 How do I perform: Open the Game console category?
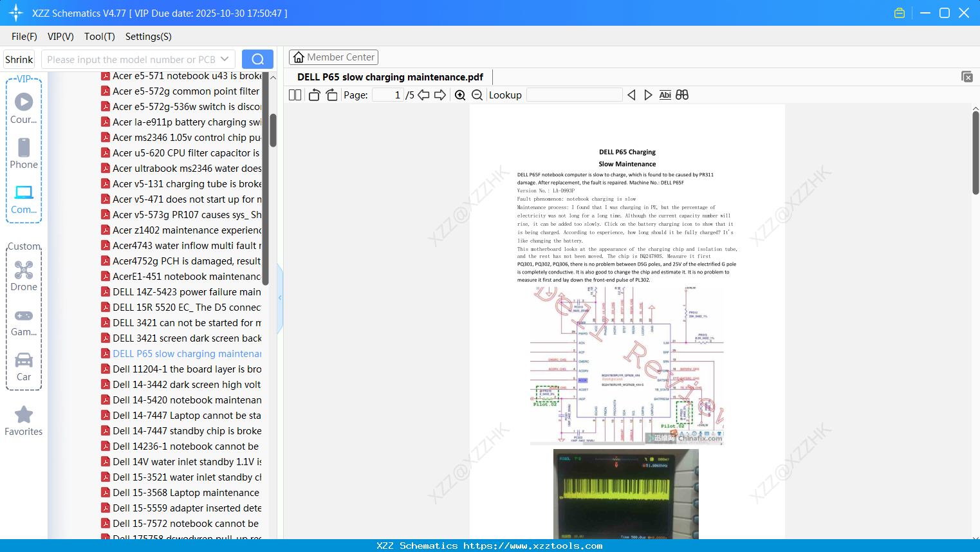(24, 322)
